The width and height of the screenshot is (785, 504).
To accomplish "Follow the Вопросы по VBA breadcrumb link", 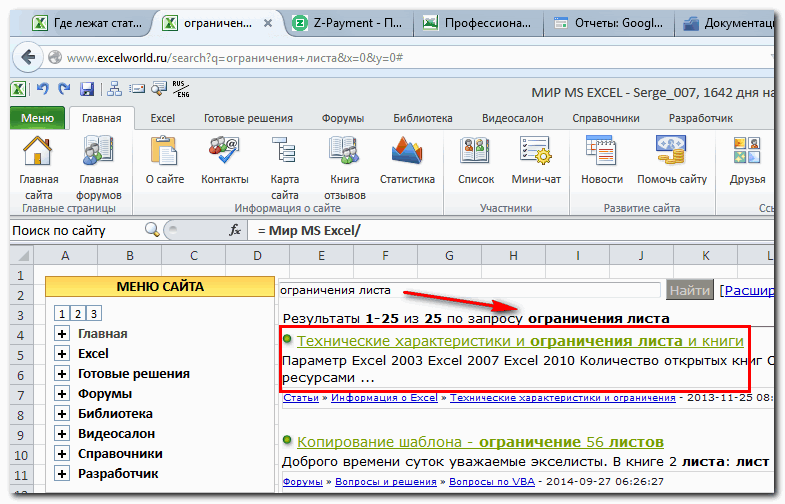I will (x=492, y=481).
